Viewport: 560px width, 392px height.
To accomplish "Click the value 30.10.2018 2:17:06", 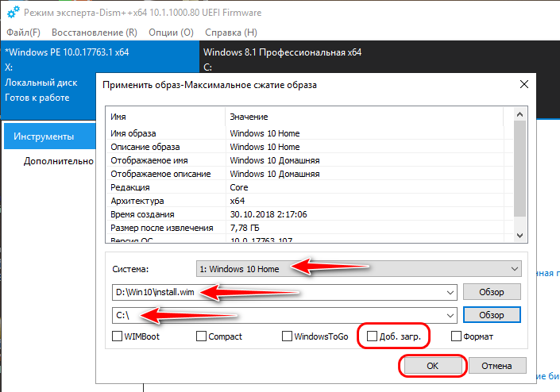I will tap(268, 214).
